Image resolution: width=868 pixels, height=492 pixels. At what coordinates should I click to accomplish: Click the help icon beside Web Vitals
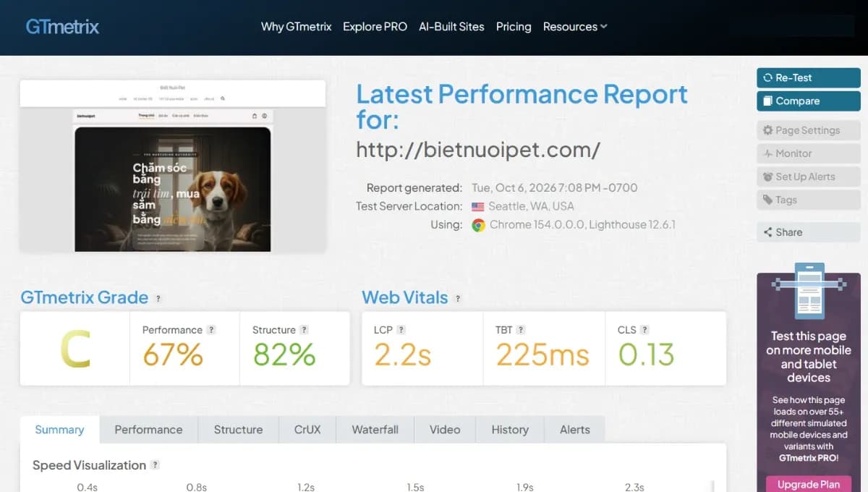coord(458,298)
